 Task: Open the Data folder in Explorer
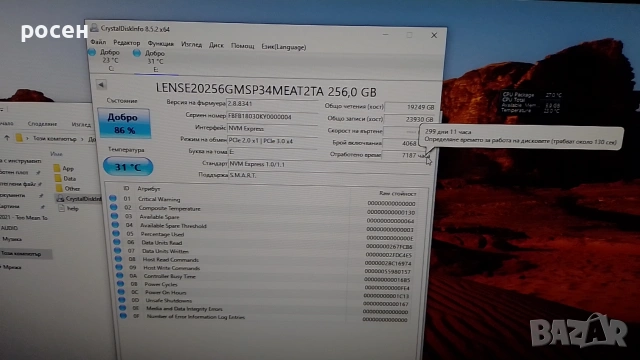click(65, 178)
